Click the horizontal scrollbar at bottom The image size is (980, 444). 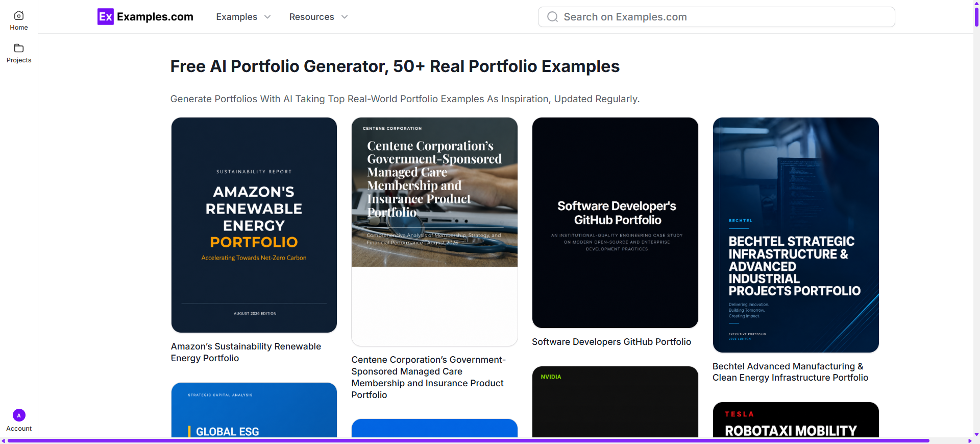click(x=468, y=440)
